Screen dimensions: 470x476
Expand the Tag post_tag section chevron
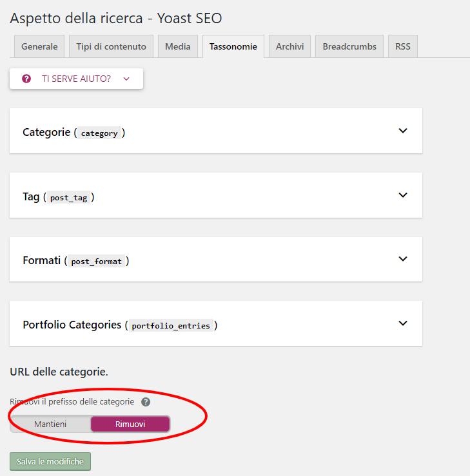(x=403, y=195)
